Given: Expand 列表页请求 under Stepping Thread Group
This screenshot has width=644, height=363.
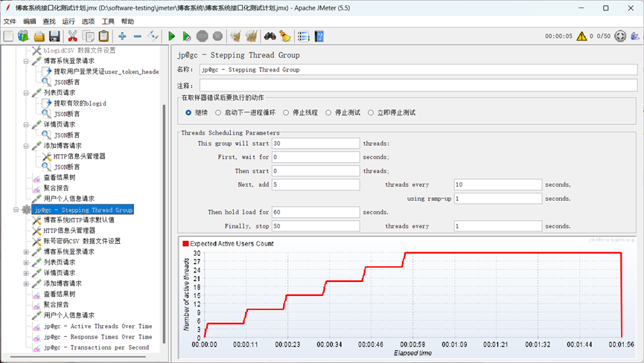Looking at the screenshot, I should click(x=26, y=263).
